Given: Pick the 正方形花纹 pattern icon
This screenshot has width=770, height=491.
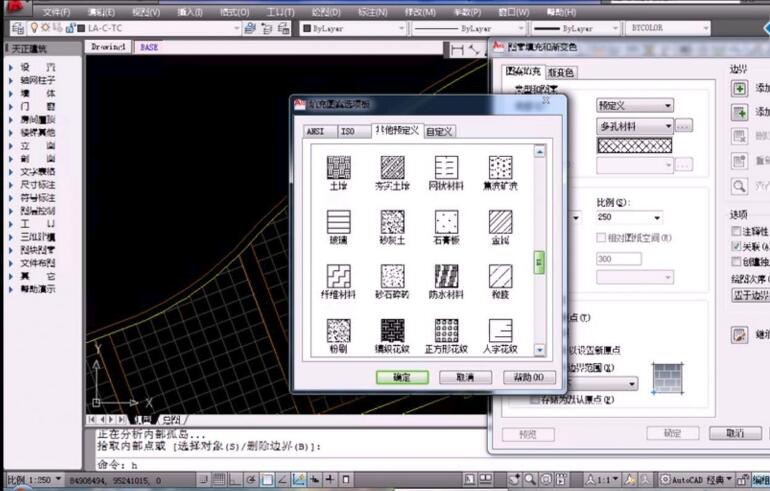Looking at the screenshot, I should (446, 331).
